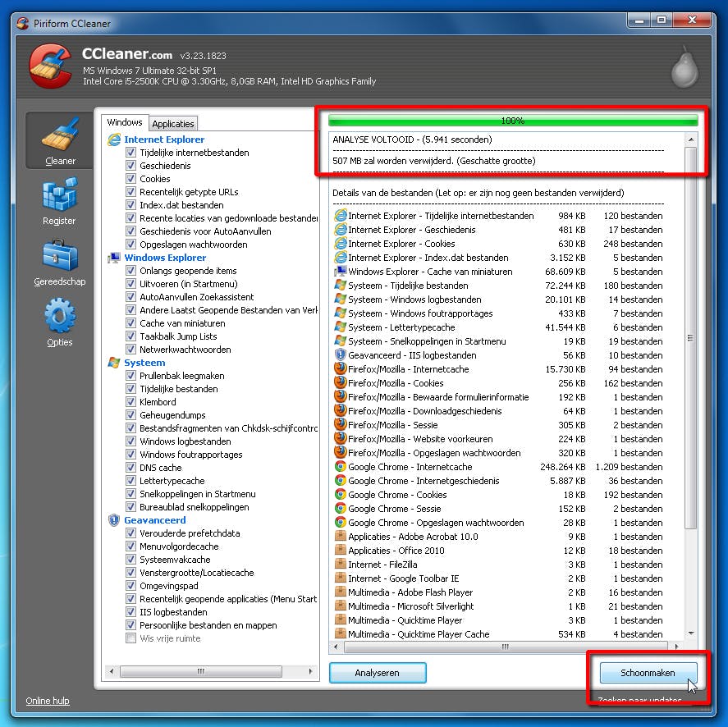Open the Cleaner section in sidebar
The image size is (728, 727).
(59, 140)
